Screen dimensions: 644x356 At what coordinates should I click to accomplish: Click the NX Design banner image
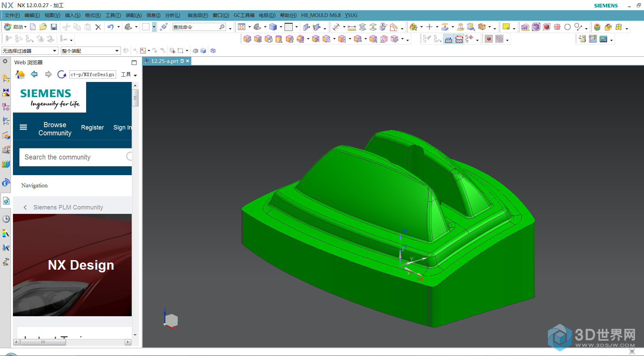point(72,265)
